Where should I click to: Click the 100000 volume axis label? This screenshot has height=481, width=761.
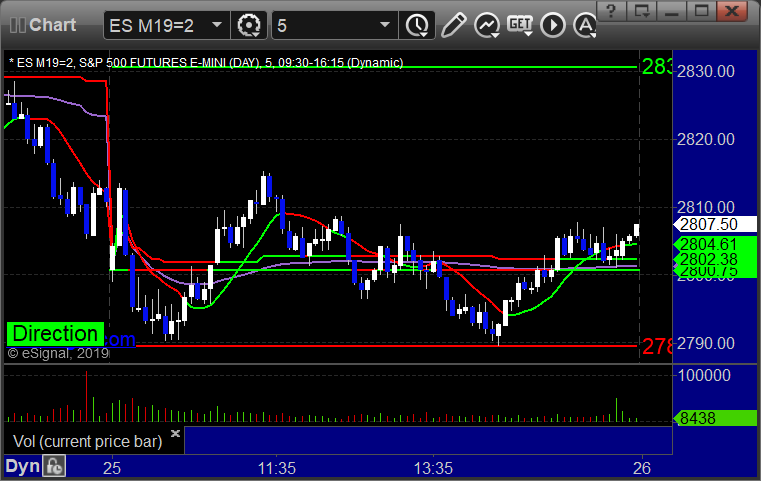(x=704, y=375)
